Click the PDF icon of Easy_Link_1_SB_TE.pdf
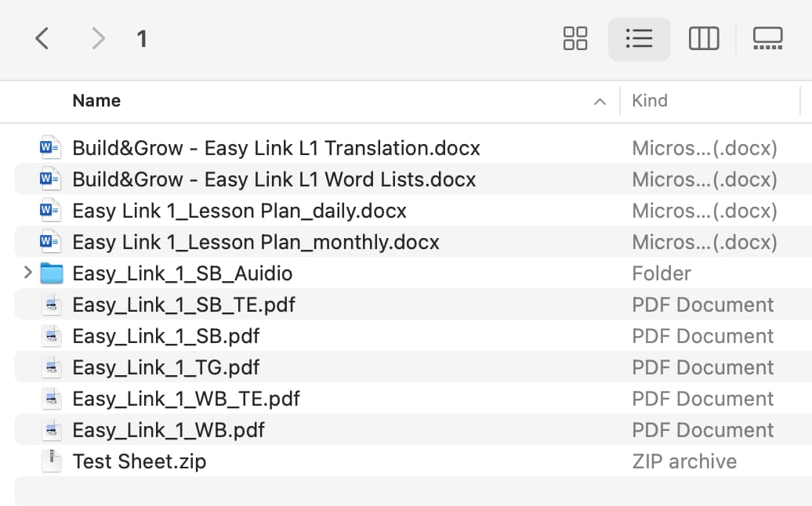Viewport: 812px width, 506px height. [51, 305]
